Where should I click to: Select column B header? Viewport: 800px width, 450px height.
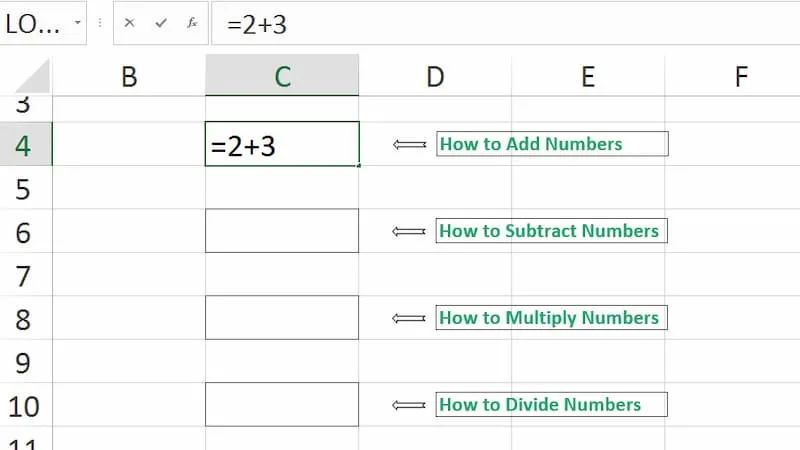(128, 76)
